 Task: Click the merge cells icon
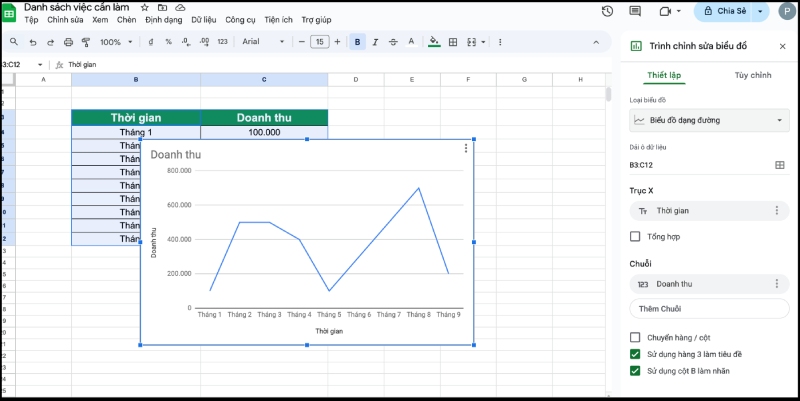471,42
